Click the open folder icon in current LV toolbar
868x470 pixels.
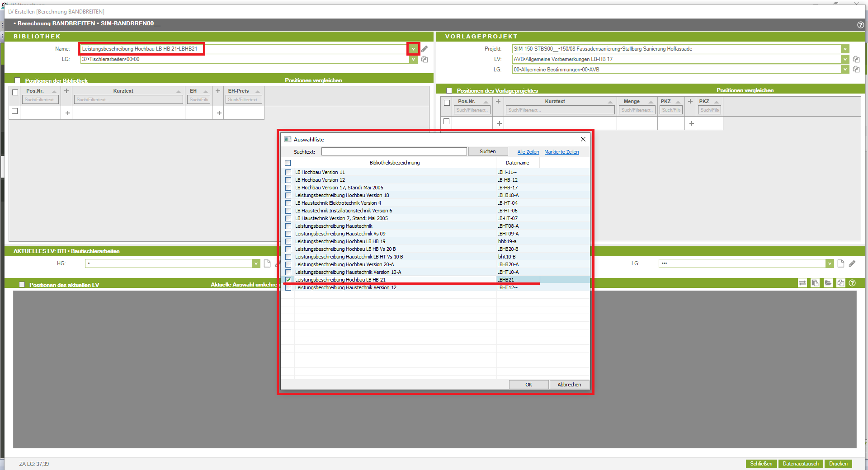point(828,283)
